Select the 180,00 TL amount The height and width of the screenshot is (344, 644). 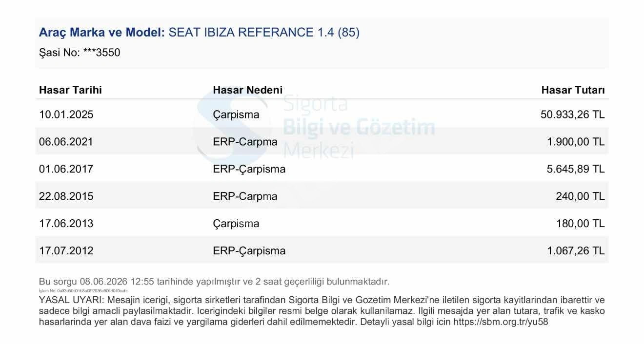click(x=580, y=224)
